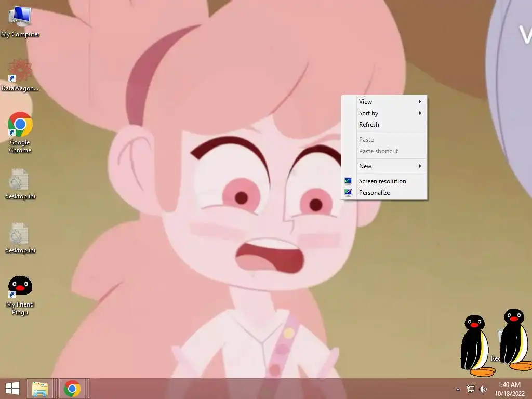Show hidden tray icons arrow
Viewport: 532px width, 399px height.
tap(458, 389)
